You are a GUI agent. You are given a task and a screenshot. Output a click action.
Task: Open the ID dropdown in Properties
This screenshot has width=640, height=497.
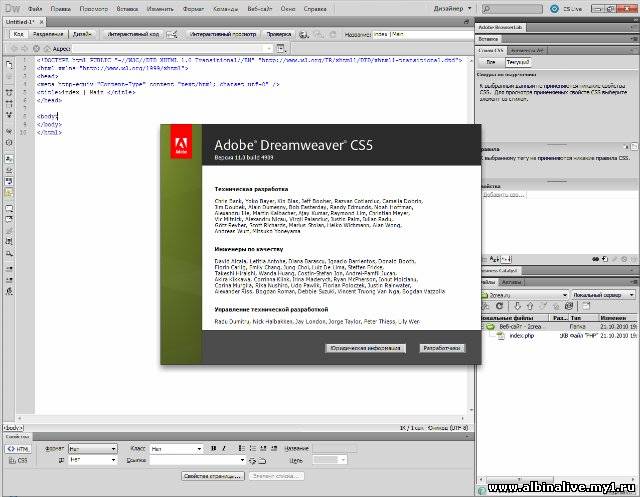pyautogui.click(x=93, y=460)
